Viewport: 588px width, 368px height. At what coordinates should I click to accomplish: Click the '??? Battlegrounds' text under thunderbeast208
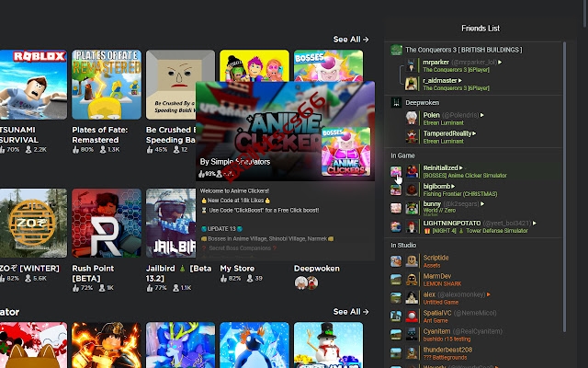(x=445, y=358)
